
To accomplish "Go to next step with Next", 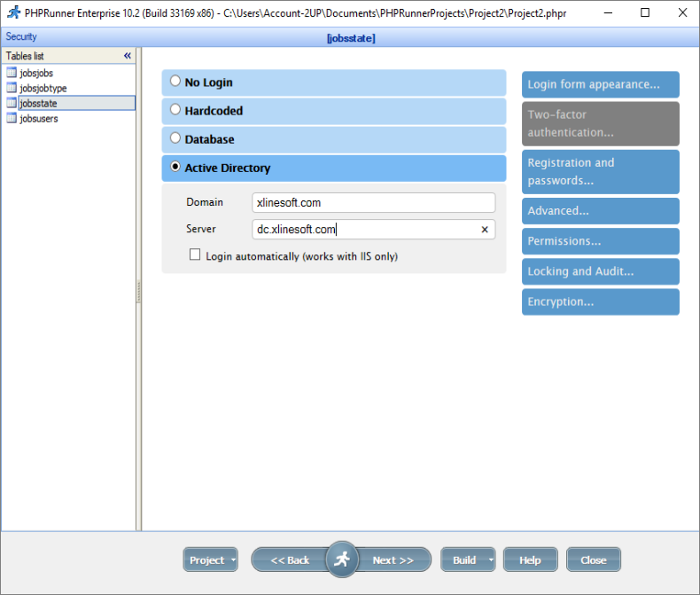I will [393, 560].
